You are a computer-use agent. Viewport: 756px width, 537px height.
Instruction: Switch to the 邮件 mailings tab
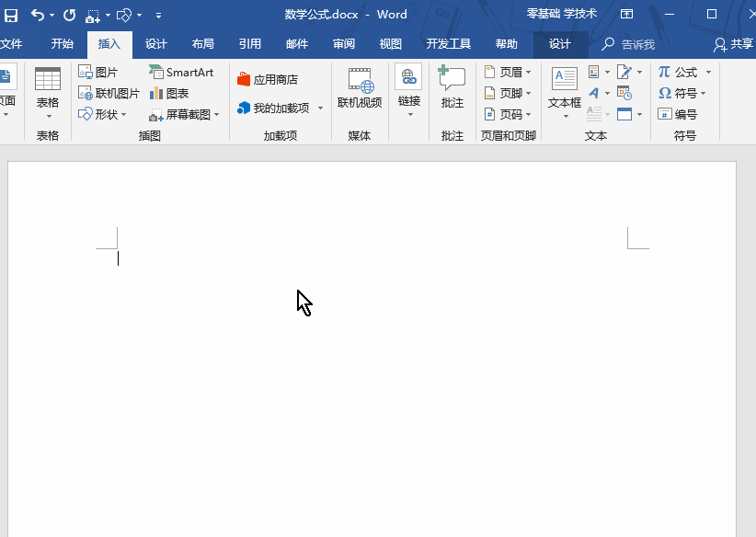pyautogui.click(x=296, y=44)
